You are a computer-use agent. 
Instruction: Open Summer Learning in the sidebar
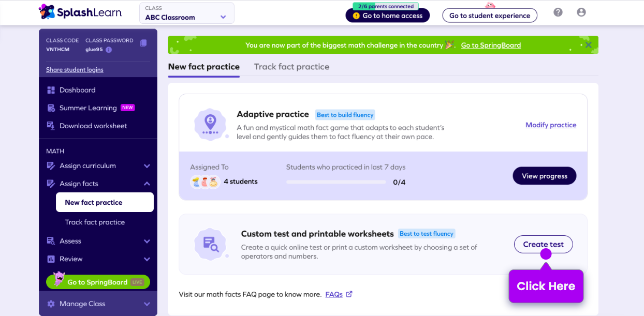[88, 108]
